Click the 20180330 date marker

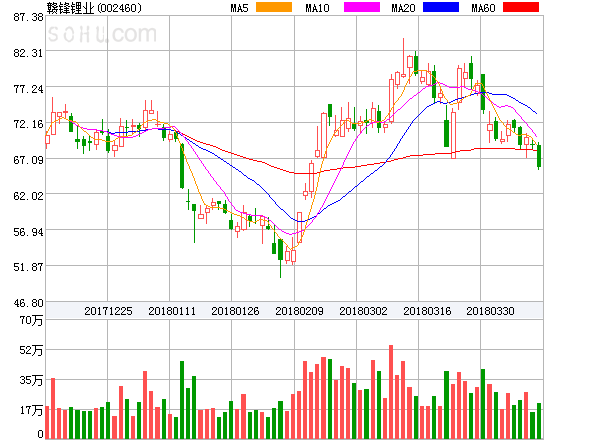(x=490, y=311)
